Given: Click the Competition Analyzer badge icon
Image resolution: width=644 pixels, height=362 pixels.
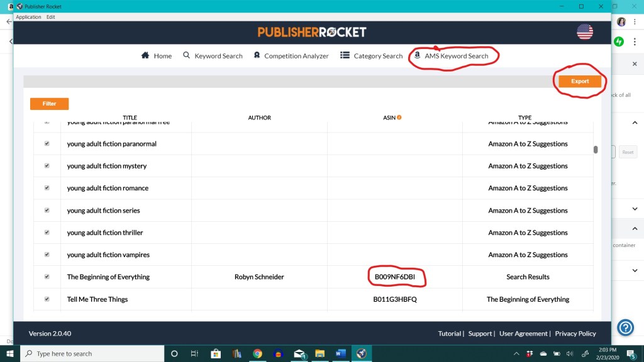Looking at the screenshot, I should click(x=257, y=55).
